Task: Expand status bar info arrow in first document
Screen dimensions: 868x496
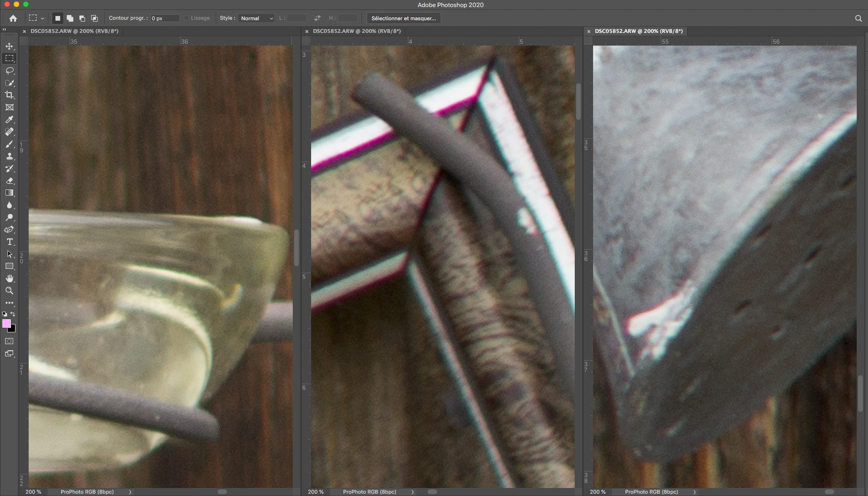Action: pyautogui.click(x=130, y=492)
